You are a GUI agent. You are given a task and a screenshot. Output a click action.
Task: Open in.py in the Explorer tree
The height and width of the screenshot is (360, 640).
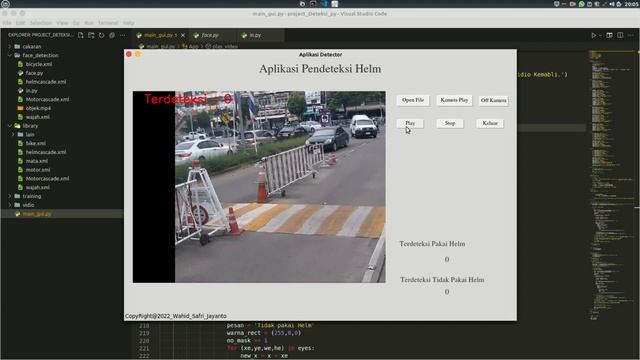click(31, 91)
